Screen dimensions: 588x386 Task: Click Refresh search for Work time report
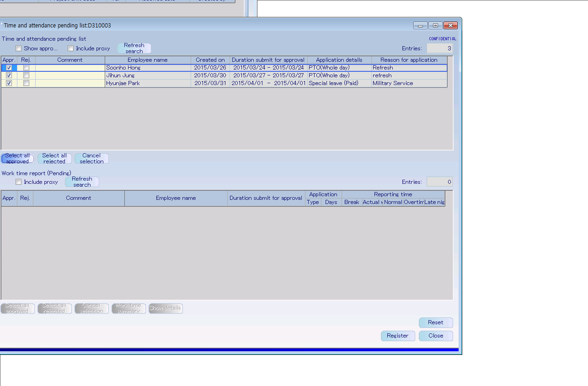click(82, 182)
